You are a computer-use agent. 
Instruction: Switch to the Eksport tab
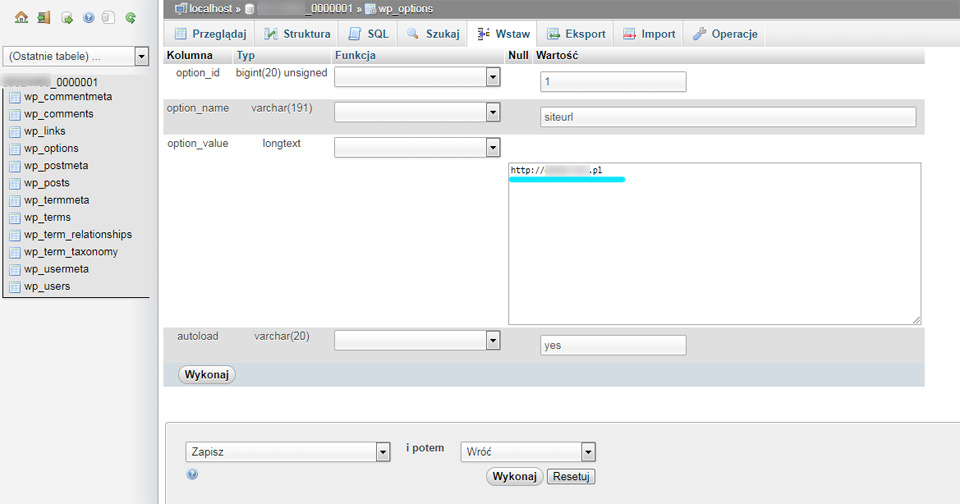tap(576, 34)
